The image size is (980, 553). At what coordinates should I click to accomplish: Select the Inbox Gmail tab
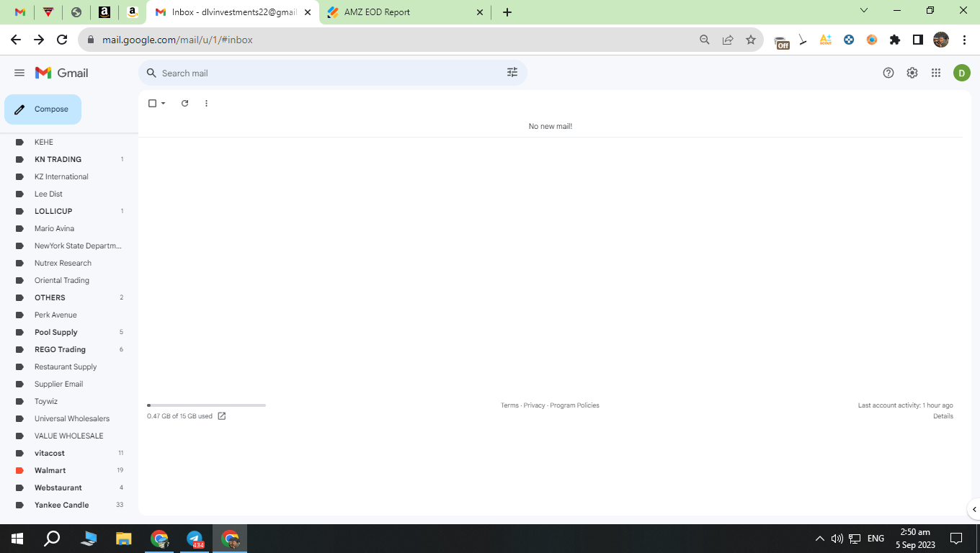click(232, 12)
